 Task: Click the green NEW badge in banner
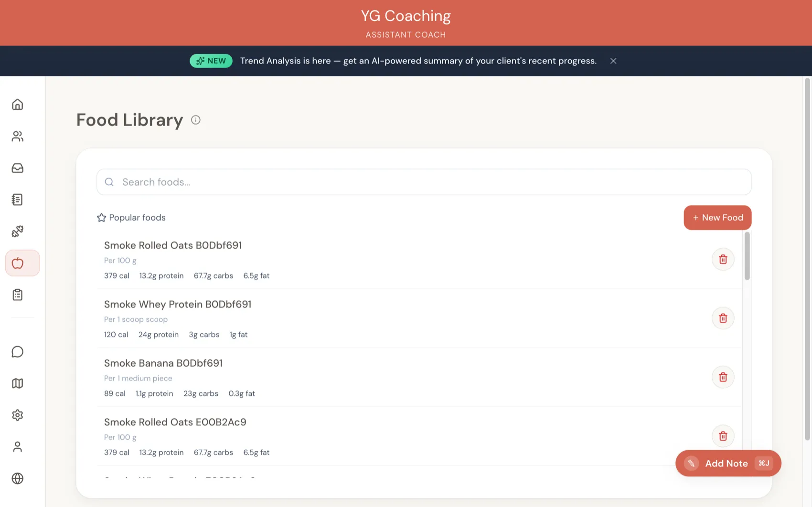211,61
